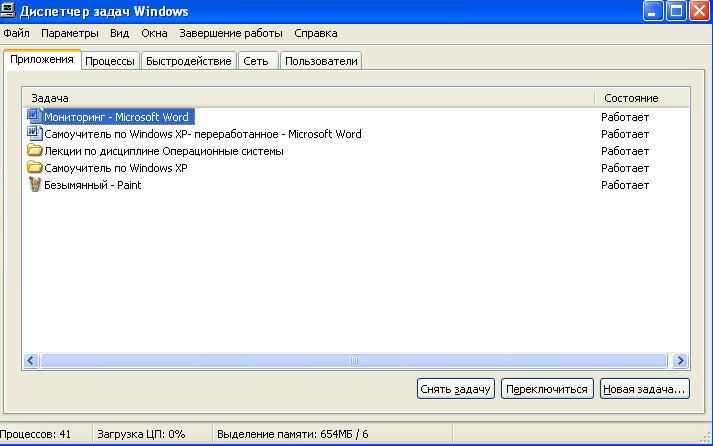The height and width of the screenshot is (446, 713).
Task: Select the Самоучитель по Windows XP folder task
Action: (x=115, y=168)
